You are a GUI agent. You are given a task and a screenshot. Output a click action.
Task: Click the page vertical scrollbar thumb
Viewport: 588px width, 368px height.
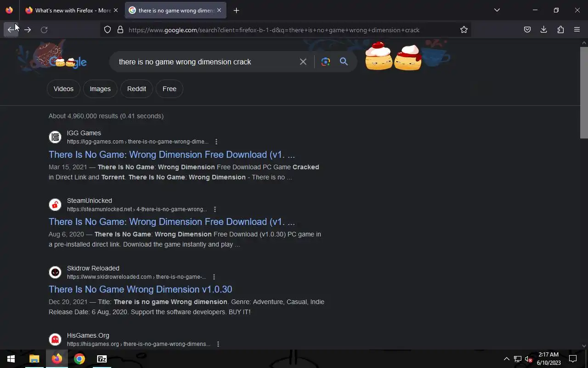(584, 92)
